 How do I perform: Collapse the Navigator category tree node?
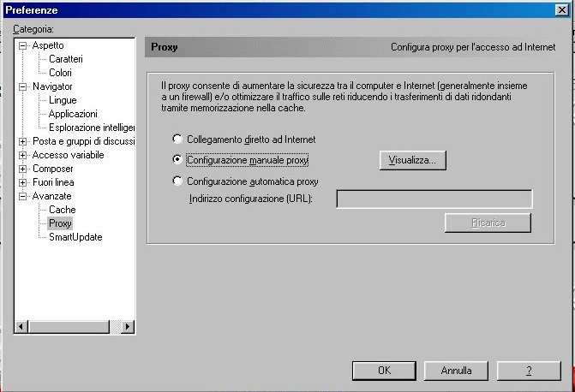tap(23, 86)
